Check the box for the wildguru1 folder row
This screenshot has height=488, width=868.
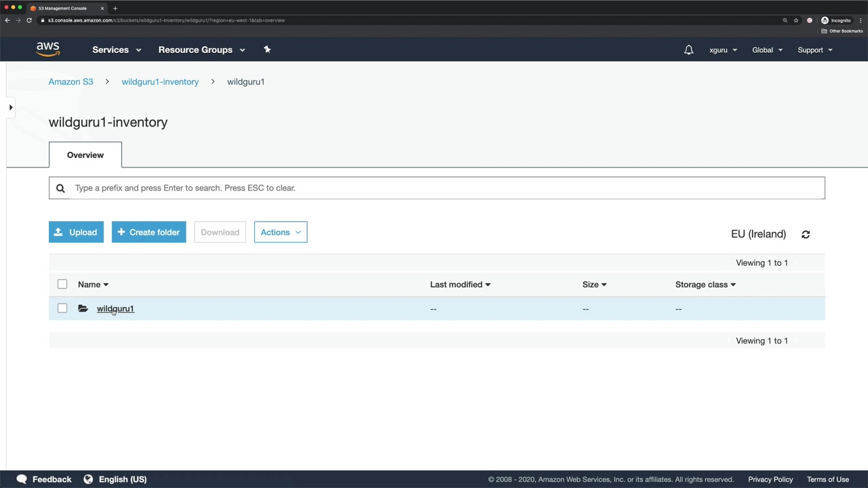click(62, 308)
